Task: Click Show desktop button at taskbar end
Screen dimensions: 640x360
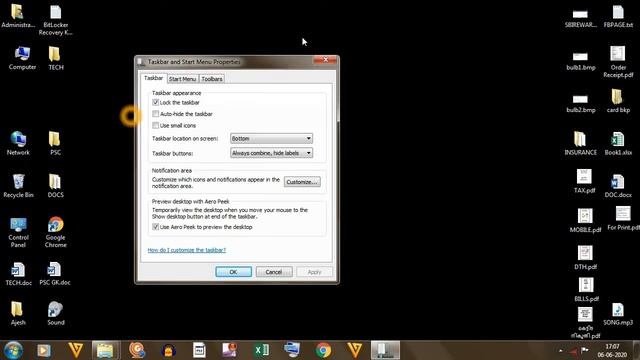Action: [x=636, y=350]
